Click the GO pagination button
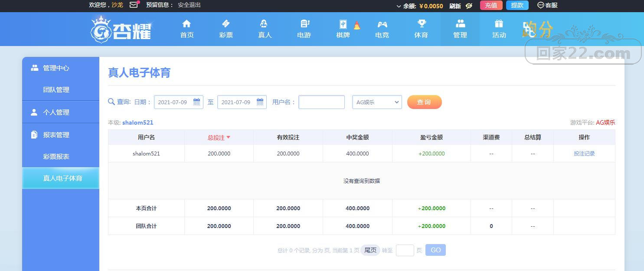644x271 pixels. point(435,250)
